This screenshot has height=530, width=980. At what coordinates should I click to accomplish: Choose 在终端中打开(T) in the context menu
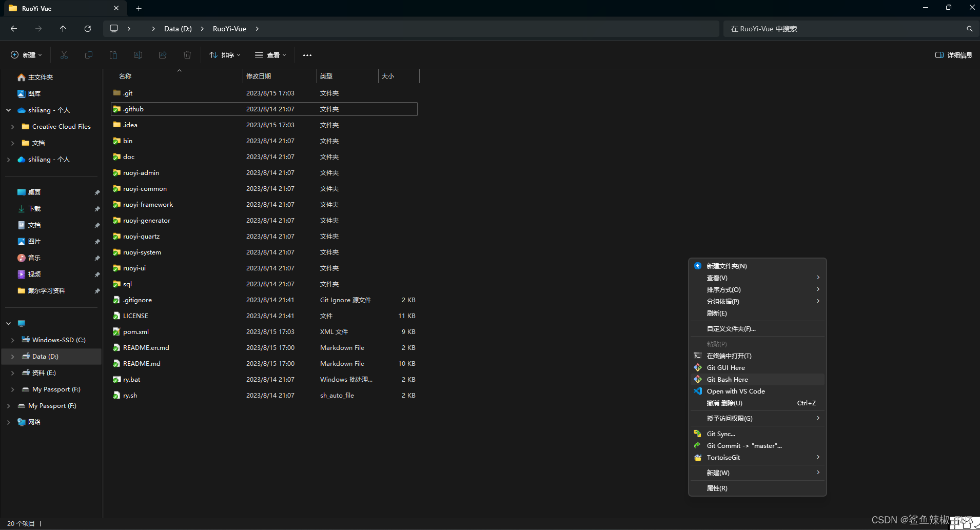(x=757, y=356)
